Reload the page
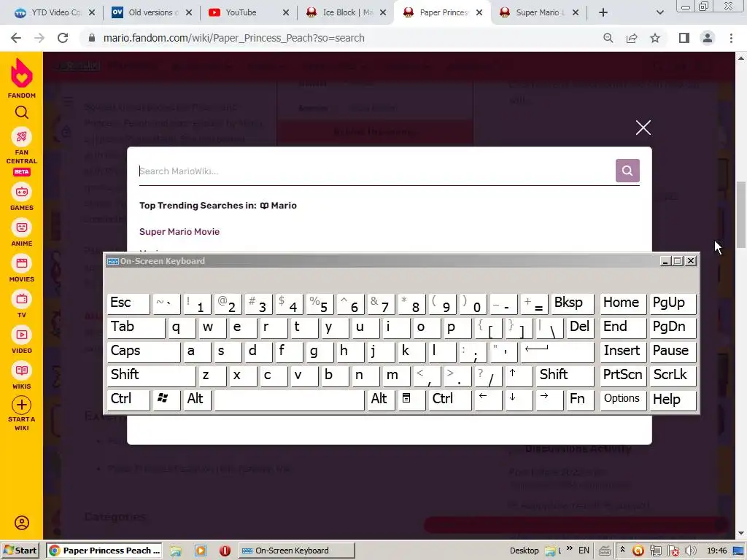Screen dimensions: 747x560 63,38
